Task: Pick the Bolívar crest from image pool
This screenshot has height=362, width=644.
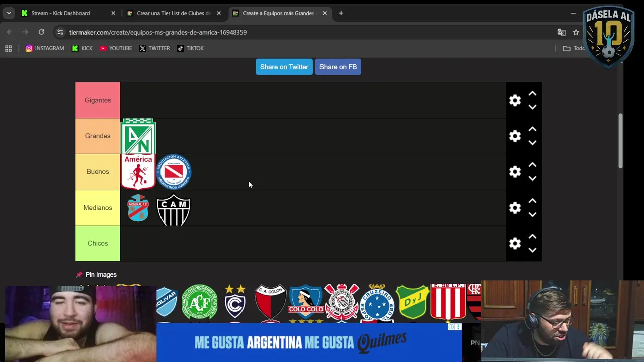Action: [167, 302]
